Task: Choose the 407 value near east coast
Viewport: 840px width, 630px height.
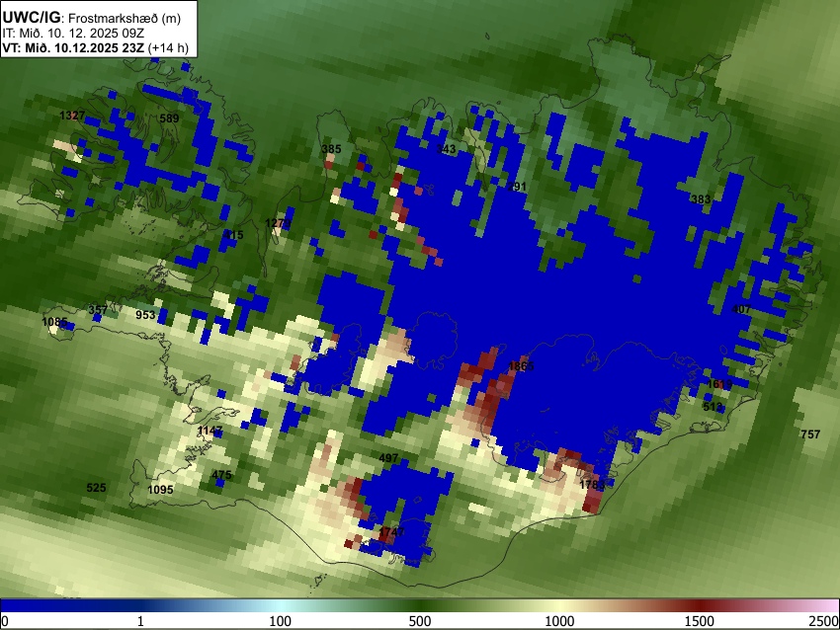Action: [741, 309]
